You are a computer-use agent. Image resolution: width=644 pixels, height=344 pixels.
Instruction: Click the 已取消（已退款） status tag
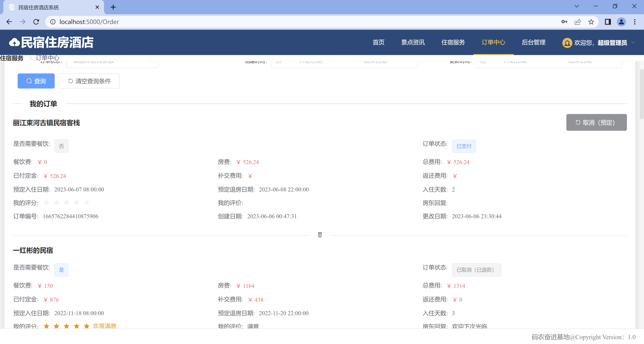(x=476, y=270)
